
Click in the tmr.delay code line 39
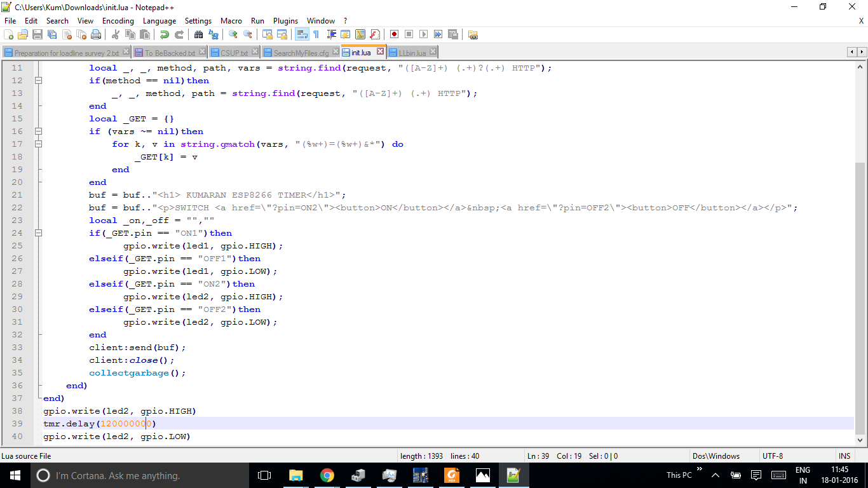coord(448,424)
